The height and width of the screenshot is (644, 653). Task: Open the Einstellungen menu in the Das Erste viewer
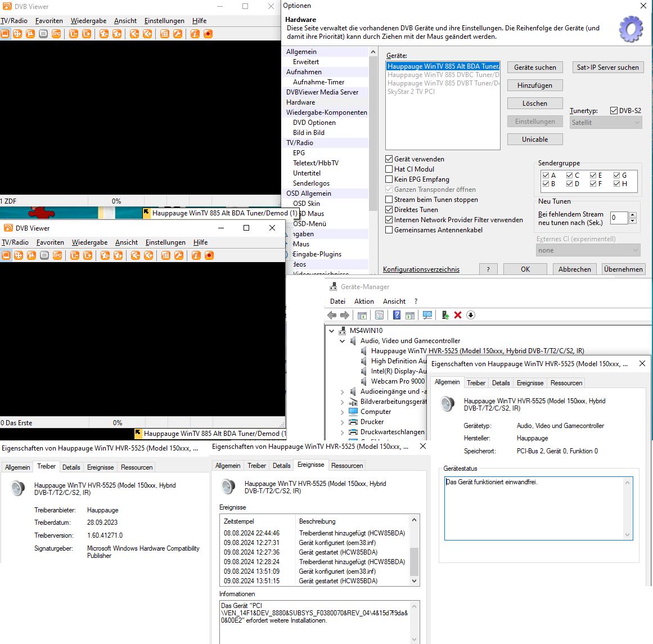165,242
